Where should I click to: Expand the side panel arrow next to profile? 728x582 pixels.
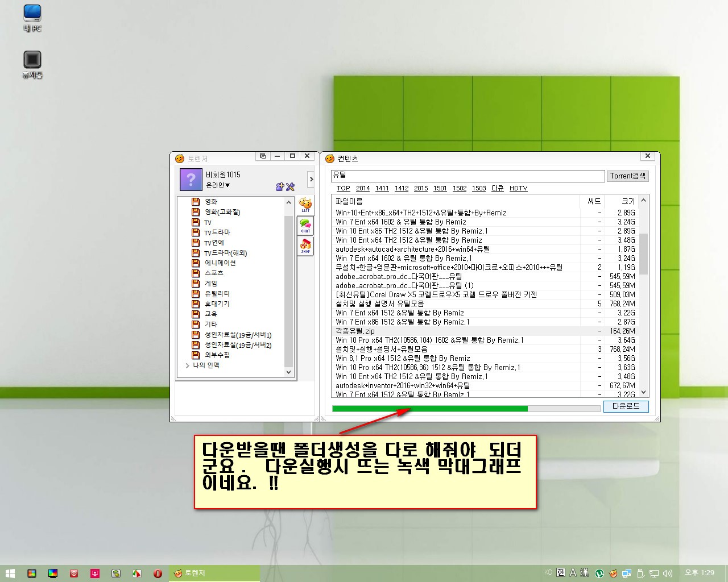click(x=311, y=180)
